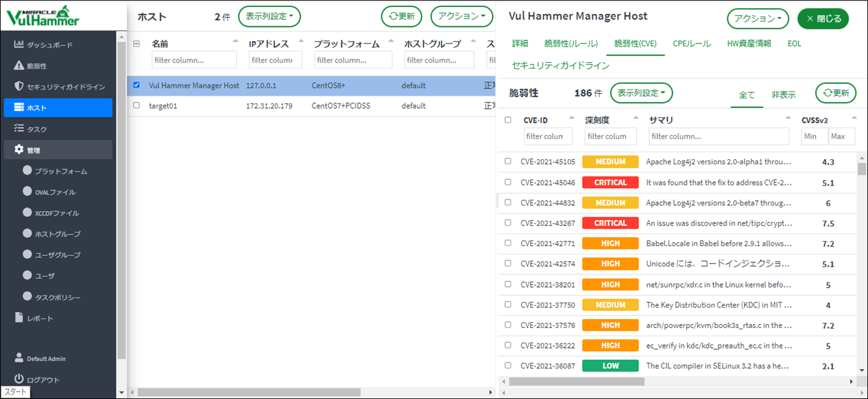Open detail panel アクション dropdown
The image size is (868, 399).
click(x=758, y=19)
